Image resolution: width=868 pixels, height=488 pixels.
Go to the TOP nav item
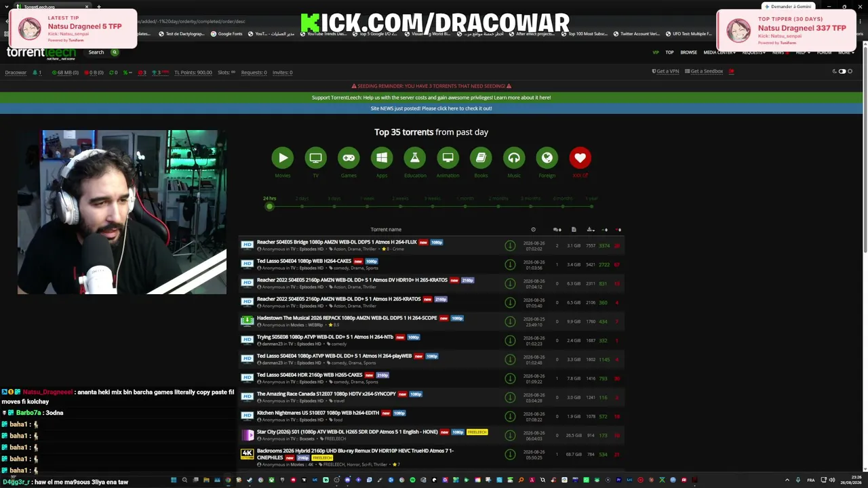[x=669, y=52]
